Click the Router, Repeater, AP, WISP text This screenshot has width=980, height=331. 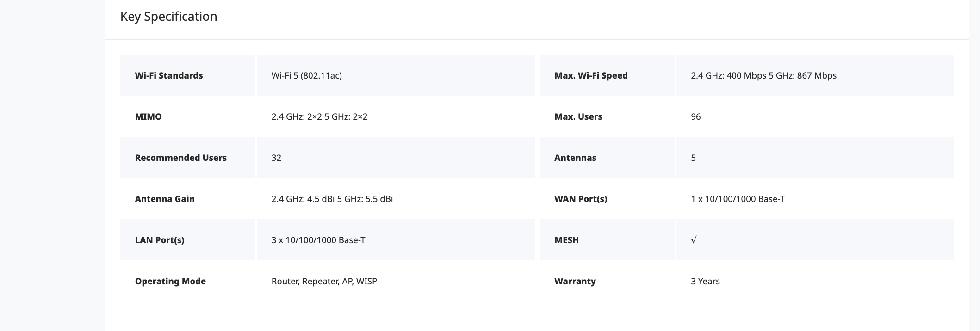click(x=324, y=281)
